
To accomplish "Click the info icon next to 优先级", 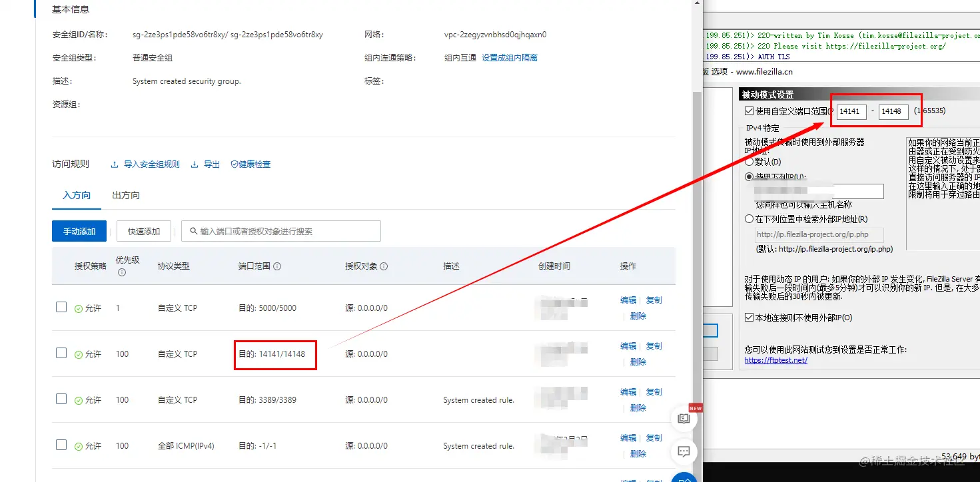I will pos(122,272).
